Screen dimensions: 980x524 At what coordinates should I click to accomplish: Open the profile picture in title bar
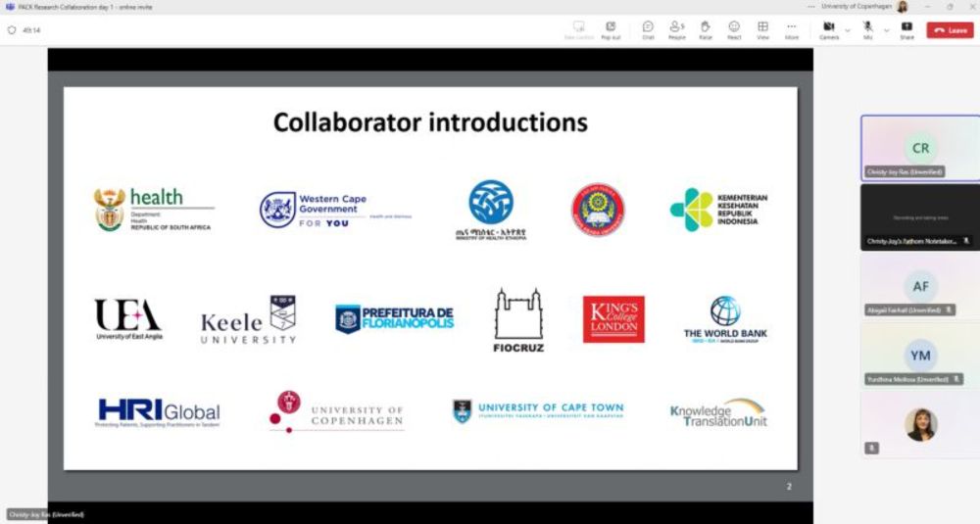tap(903, 7)
